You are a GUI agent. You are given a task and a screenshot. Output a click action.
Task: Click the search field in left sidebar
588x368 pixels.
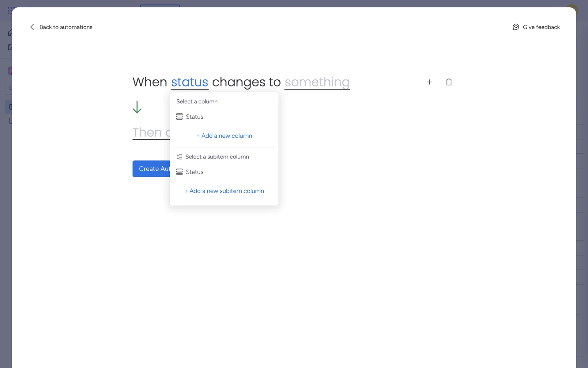click(x=9, y=88)
